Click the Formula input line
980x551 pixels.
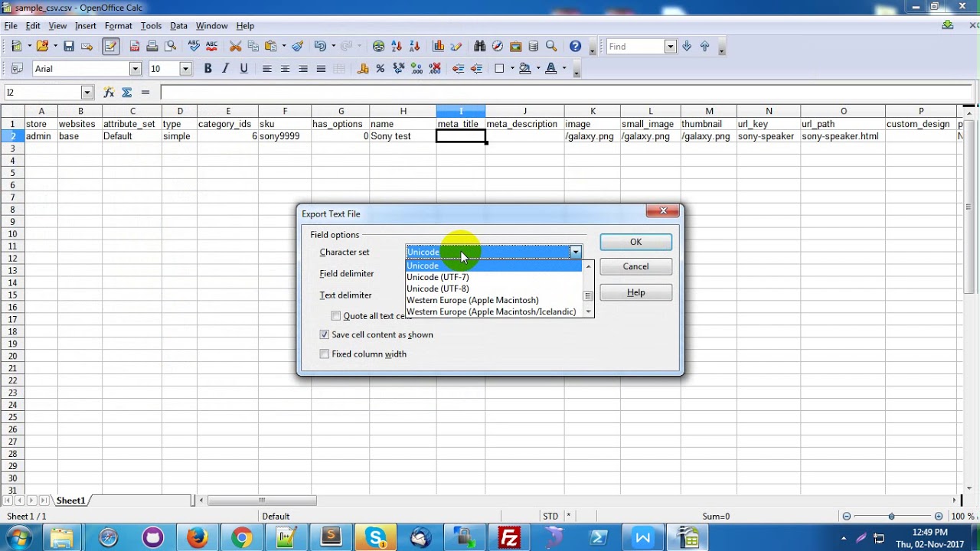[x=567, y=93]
